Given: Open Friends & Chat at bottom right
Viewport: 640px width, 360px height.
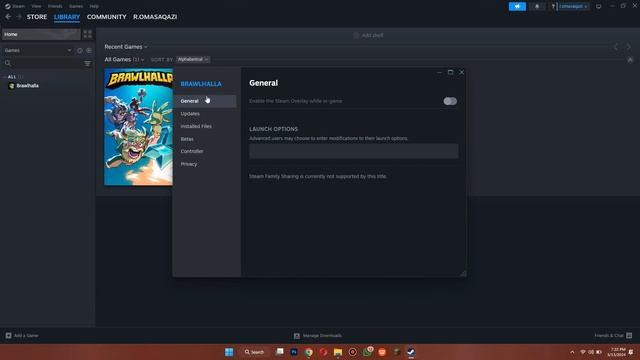Looking at the screenshot, I should 613,336.
